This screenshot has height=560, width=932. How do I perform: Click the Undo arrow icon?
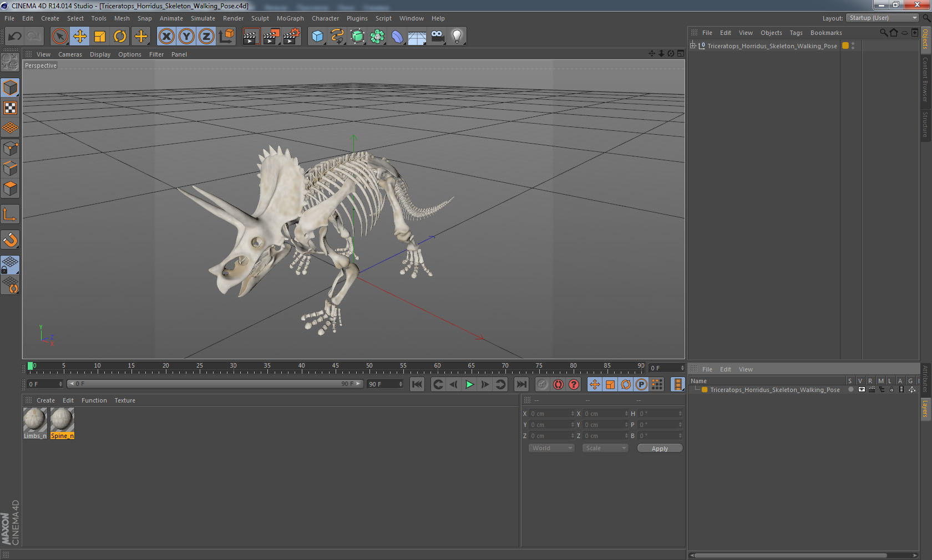click(x=15, y=37)
